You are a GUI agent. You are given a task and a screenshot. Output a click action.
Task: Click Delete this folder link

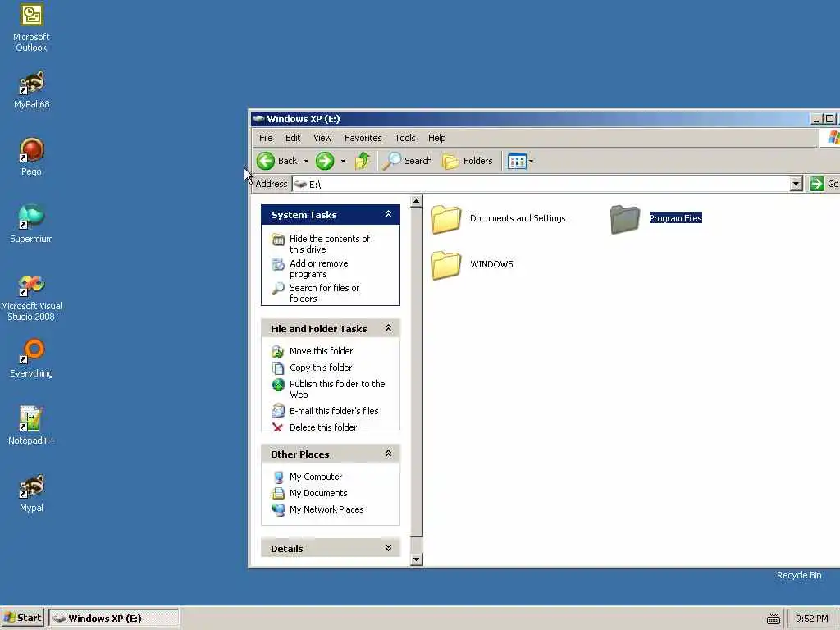tap(323, 427)
